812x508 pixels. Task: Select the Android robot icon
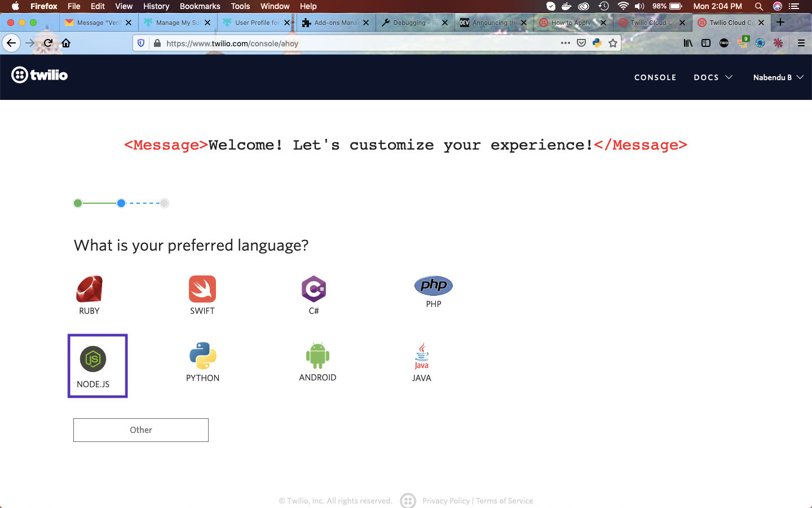(317, 356)
